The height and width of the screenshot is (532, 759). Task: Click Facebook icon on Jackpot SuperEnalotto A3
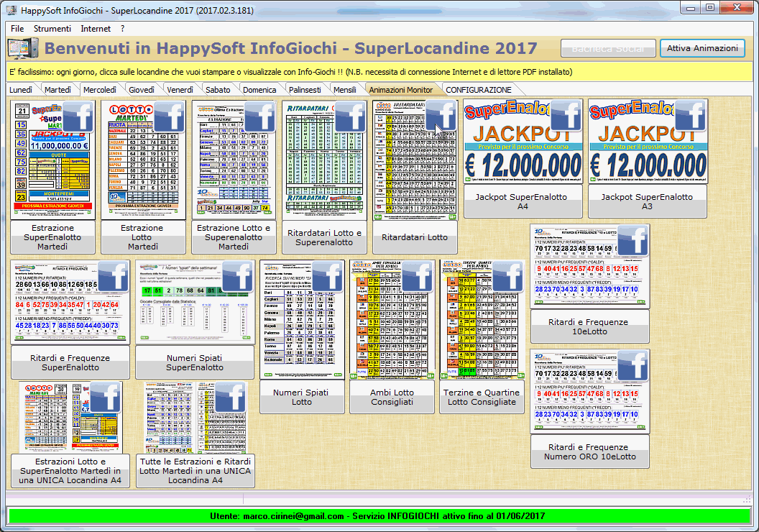pos(690,116)
